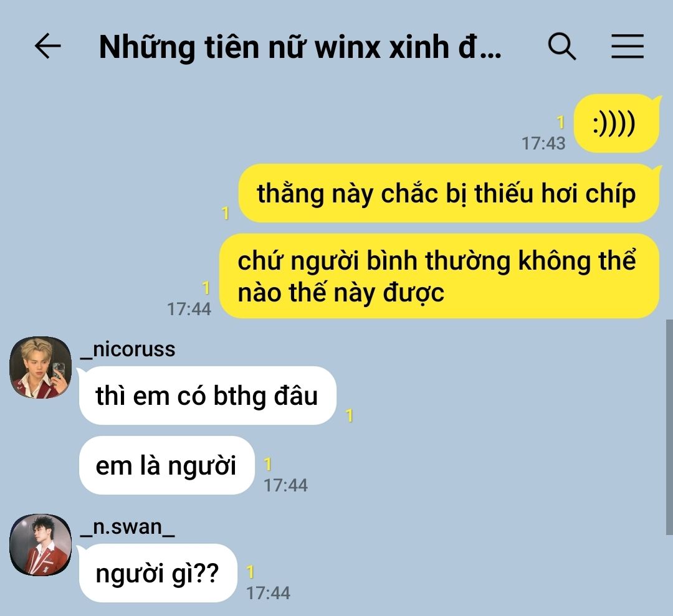Tap the back arrow icon
673x616 pixels.
(47, 46)
